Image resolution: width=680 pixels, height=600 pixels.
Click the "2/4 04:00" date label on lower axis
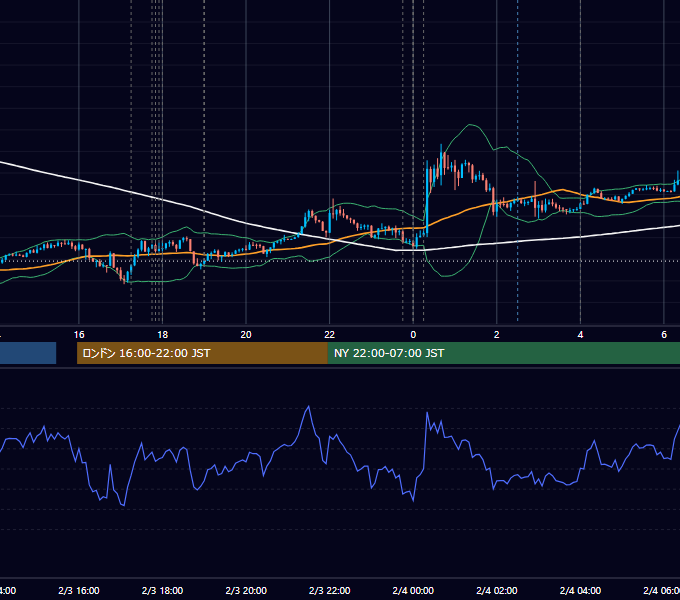(580, 590)
